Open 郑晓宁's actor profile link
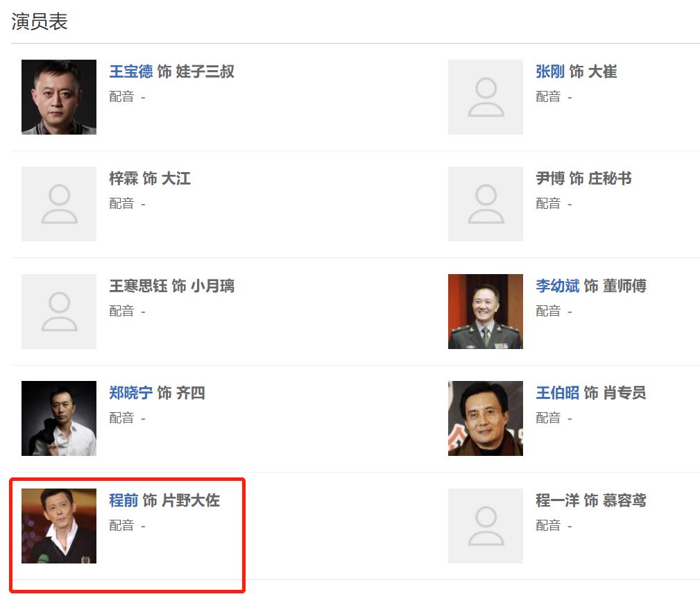Screen dimensions: 700x594 pos(130,393)
